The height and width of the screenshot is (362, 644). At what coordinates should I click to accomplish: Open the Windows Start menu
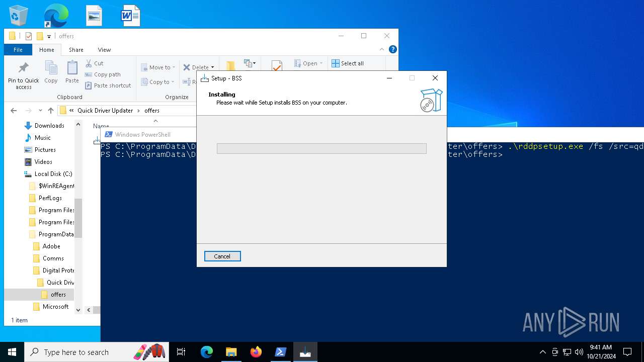12,352
